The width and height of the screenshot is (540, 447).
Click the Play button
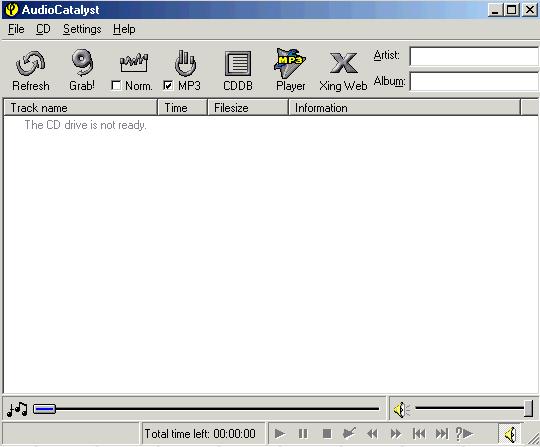pos(280,434)
